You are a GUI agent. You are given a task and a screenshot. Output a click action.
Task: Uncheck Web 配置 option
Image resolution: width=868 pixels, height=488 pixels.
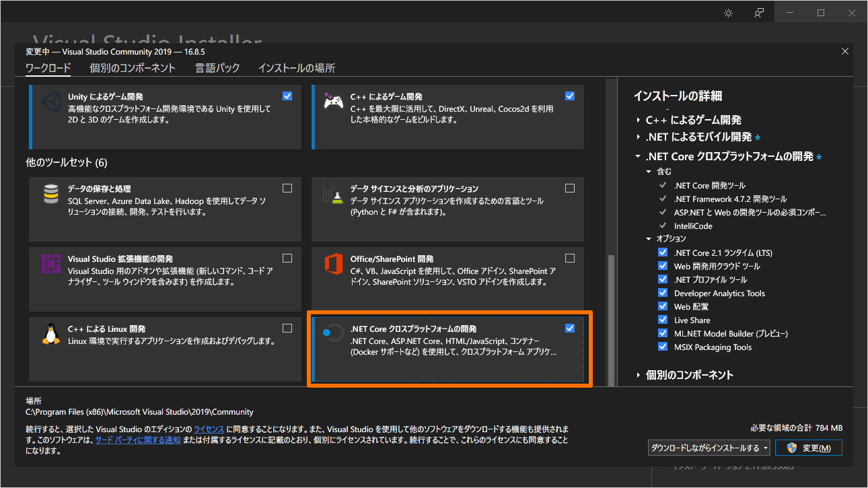[663, 306]
